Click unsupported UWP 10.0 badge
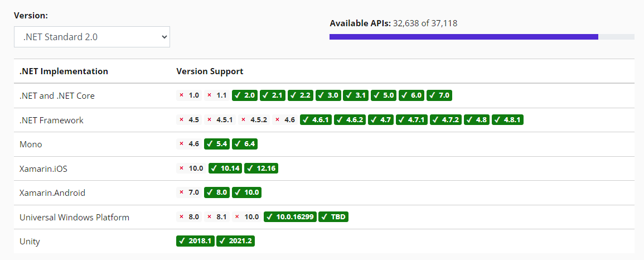This screenshot has width=644, height=260. [x=246, y=217]
